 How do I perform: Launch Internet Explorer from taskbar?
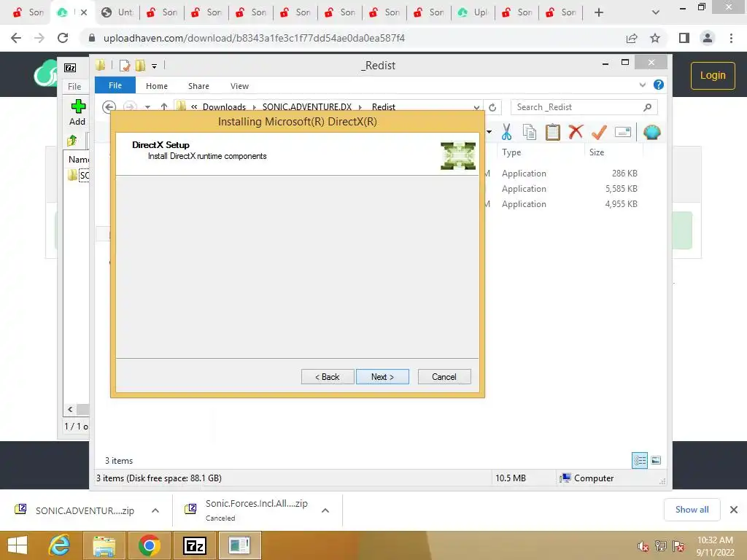click(60, 545)
